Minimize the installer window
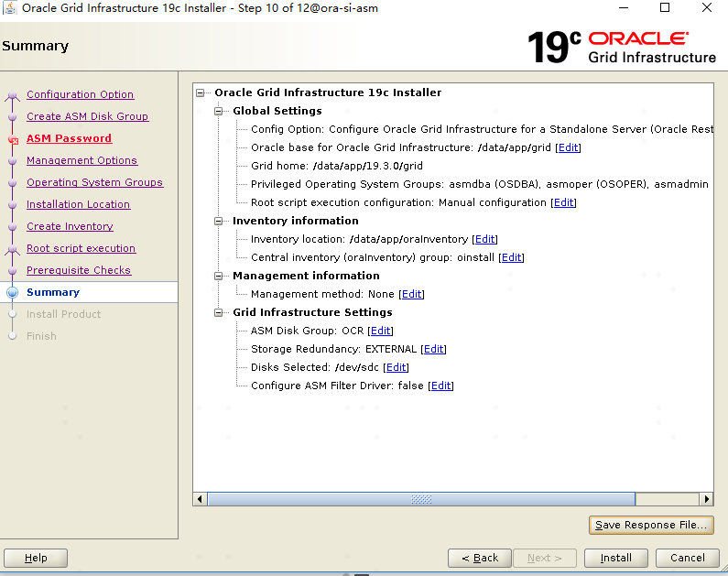Viewport: 728px width, 576px height. (x=624, y=8)
